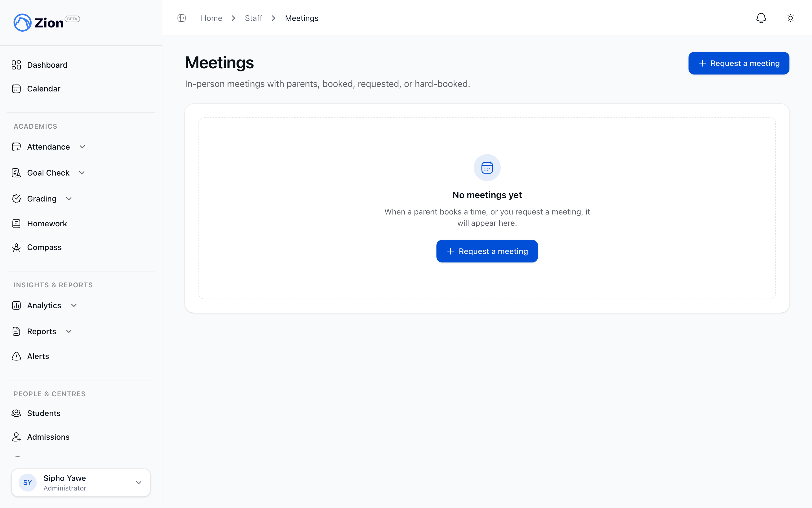Open Homework from the sidebar
Screen dimensions: 812x508
47,224
